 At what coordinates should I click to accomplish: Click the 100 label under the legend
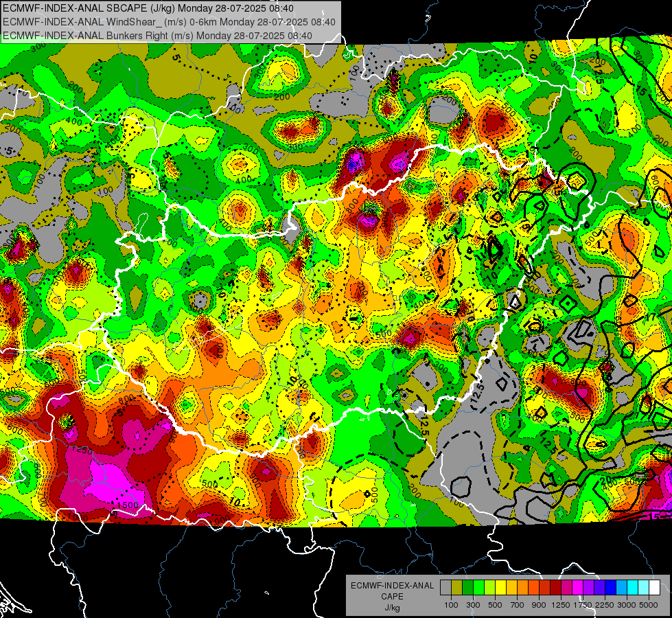(x=451, y=605)
